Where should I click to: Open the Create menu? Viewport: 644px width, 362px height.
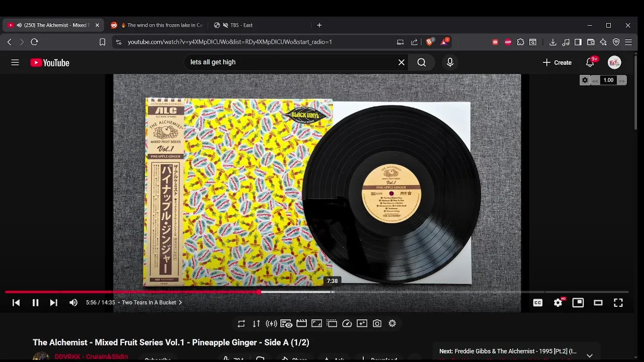point(557,62)
